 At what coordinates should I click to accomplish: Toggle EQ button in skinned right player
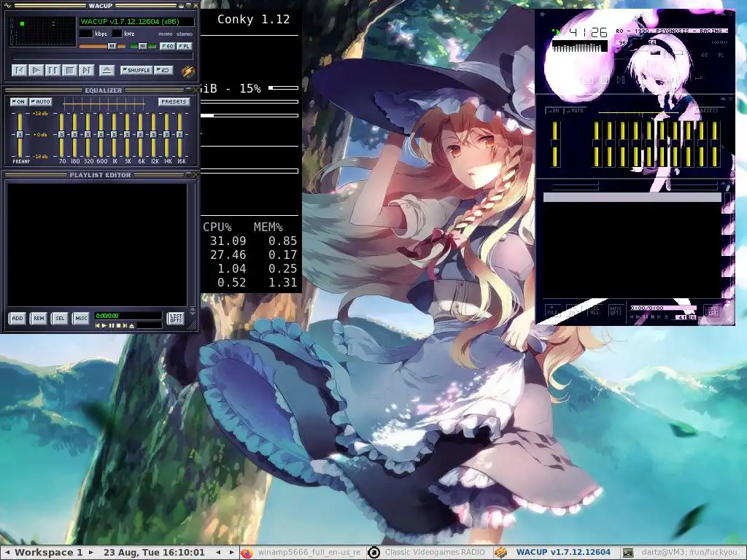tap(705, 55)
